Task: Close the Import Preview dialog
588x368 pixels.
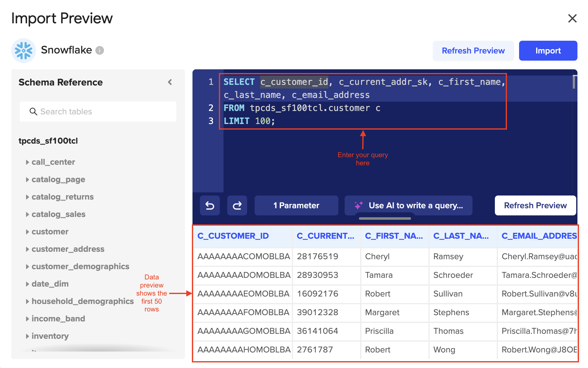Action: pyautogui.click(x=572, y=18)
